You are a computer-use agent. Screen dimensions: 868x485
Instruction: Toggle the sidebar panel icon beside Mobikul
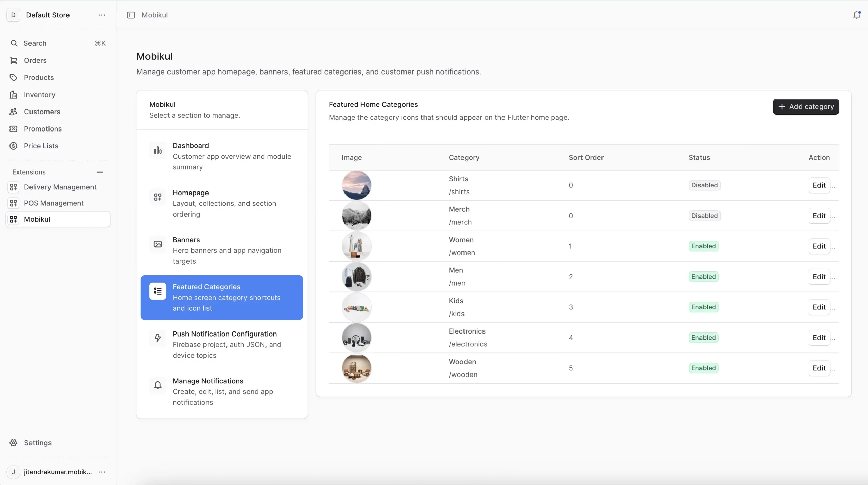pos(131,15)
